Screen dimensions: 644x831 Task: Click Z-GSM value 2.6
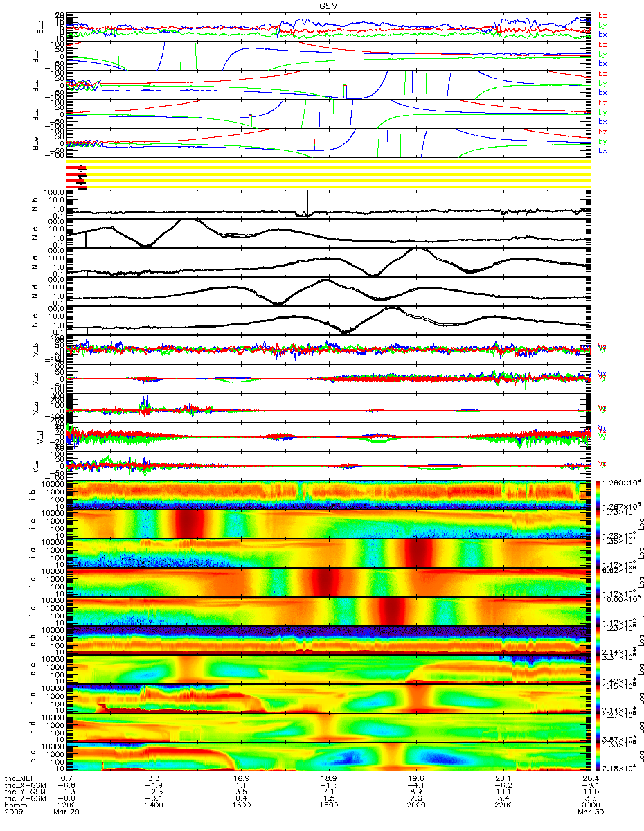416,799
